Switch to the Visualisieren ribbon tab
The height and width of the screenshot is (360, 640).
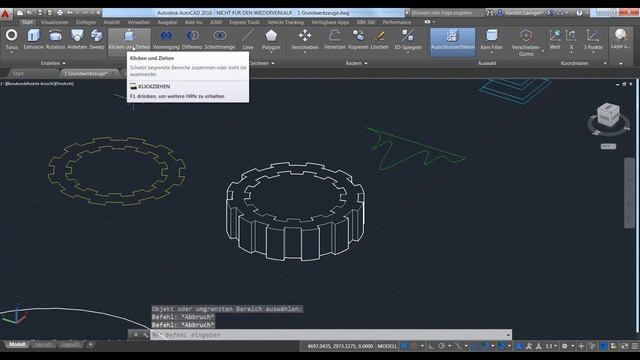coord(55,22)
